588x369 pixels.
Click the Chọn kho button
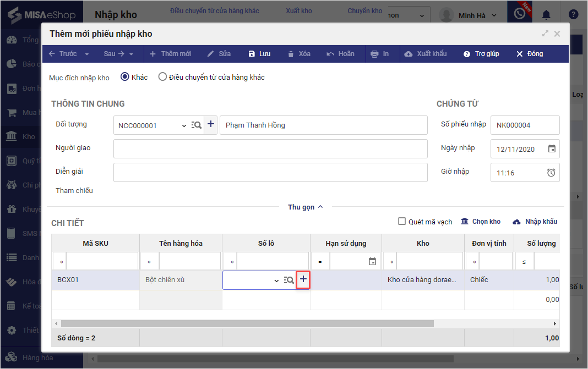pos(481,222)
